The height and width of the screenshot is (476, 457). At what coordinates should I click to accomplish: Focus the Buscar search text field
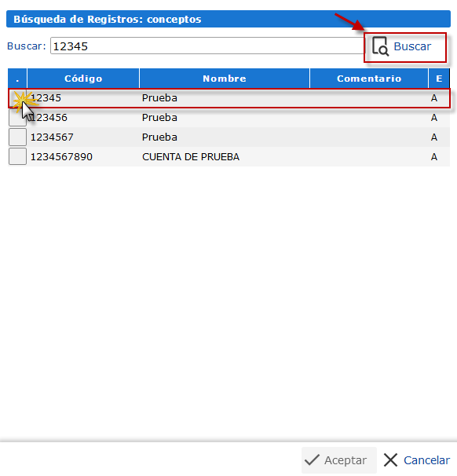click(x=207, y=46)
